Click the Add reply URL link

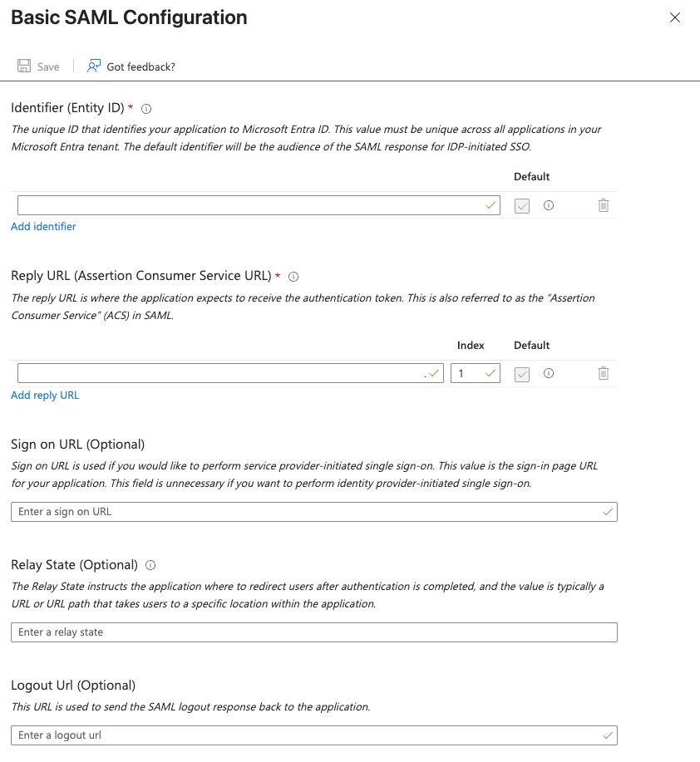[45, 396]
